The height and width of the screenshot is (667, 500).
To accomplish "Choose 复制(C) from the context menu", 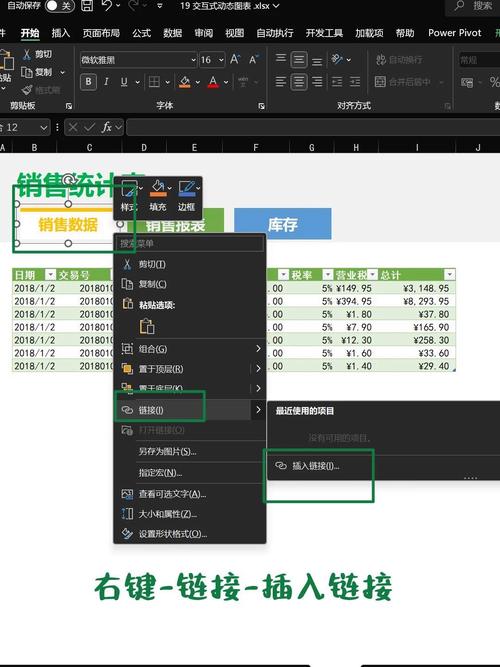I will point(190,284).
